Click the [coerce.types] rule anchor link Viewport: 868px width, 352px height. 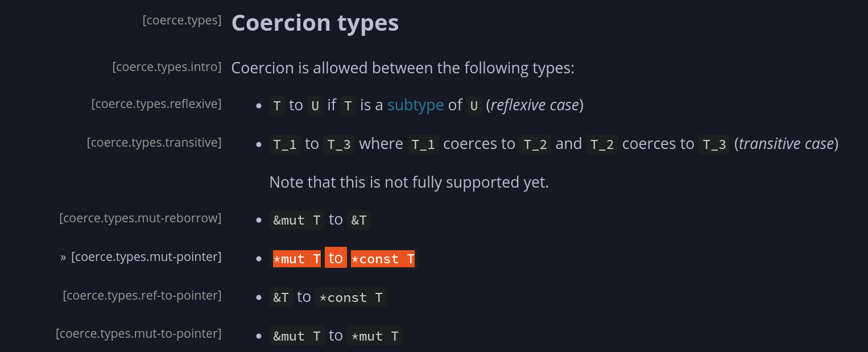182,20
